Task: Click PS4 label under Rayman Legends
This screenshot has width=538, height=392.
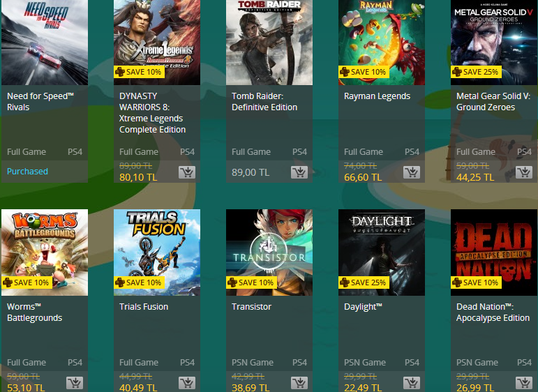Action: click(x=412, y=151)
